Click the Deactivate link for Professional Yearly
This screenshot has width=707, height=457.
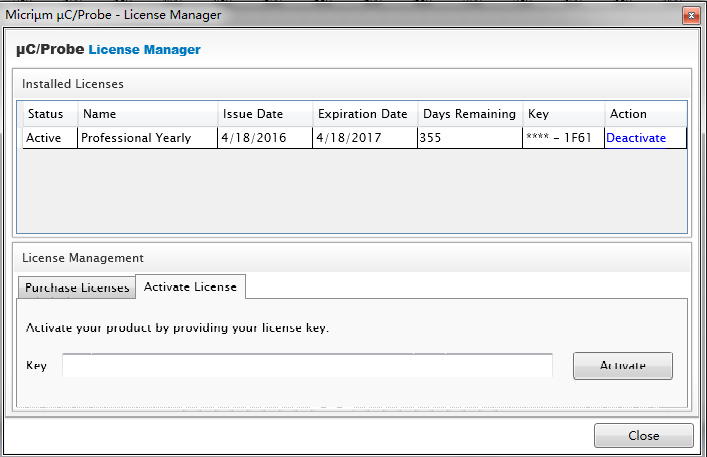(x=636, y=138)
